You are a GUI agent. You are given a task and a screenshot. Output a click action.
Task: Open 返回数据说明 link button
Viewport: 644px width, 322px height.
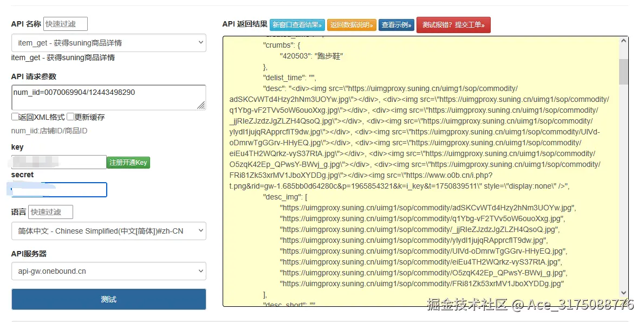[x=352, y=25]
